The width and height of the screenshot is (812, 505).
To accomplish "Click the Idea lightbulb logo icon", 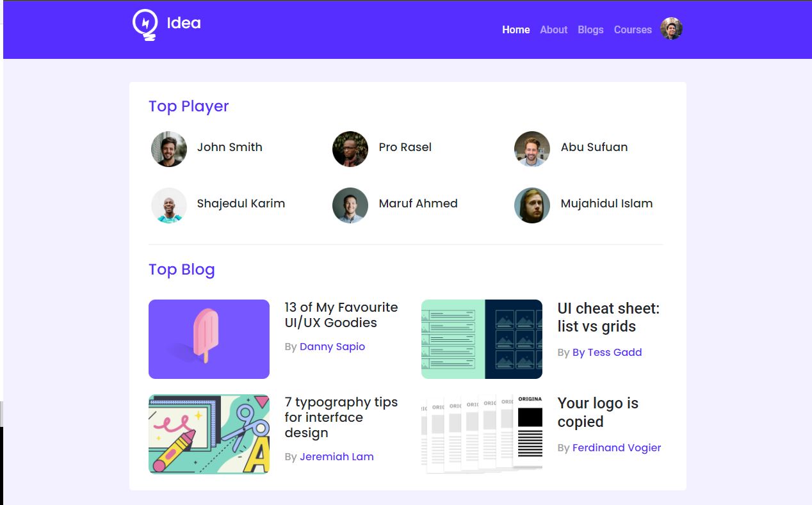I will [x=145, y=25].
